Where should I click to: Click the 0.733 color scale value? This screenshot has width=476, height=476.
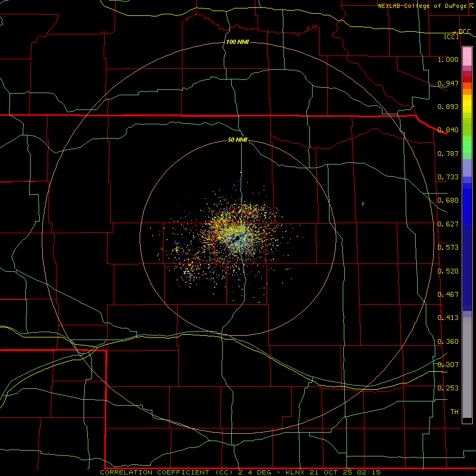point(448,177)
